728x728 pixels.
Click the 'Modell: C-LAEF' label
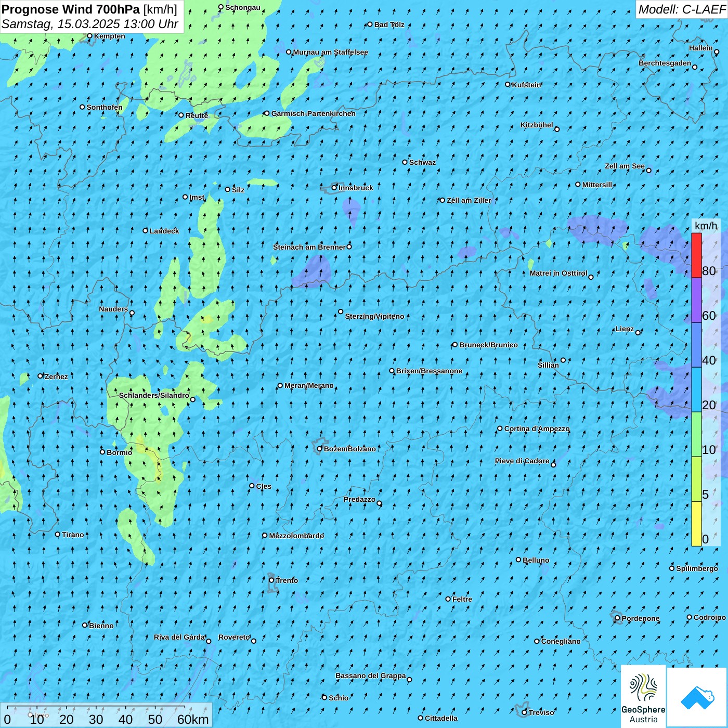pos(682,9)
